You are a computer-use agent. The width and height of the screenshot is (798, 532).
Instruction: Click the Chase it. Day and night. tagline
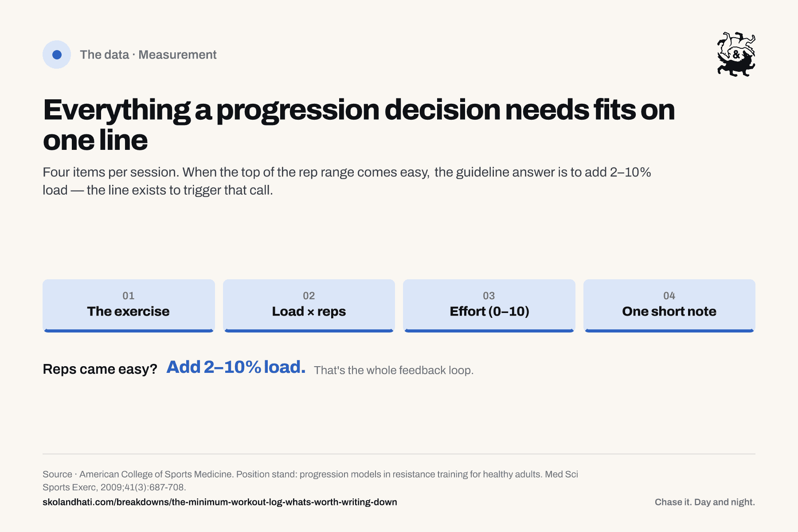pos(705,502)
